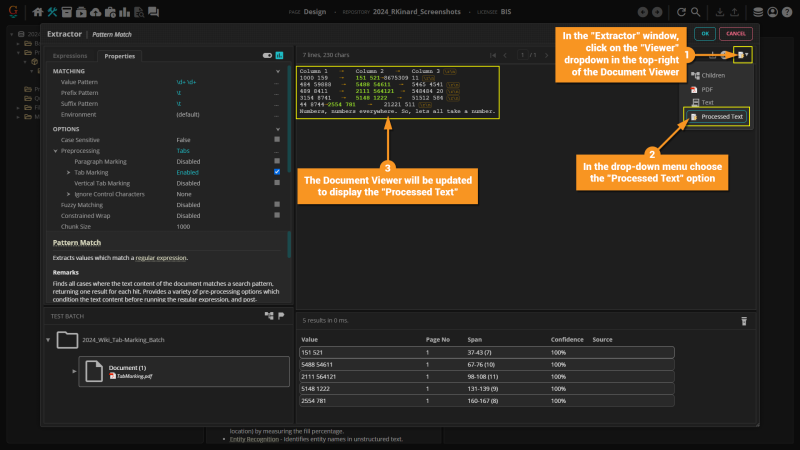Screen dimensions: 800x450
Task: Click the OK button
Action: click(x=706, y=33)
